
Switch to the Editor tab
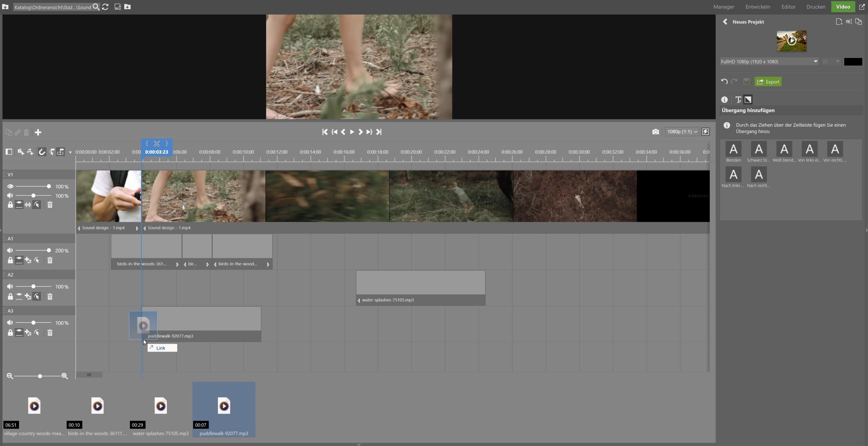coord(788,7)
